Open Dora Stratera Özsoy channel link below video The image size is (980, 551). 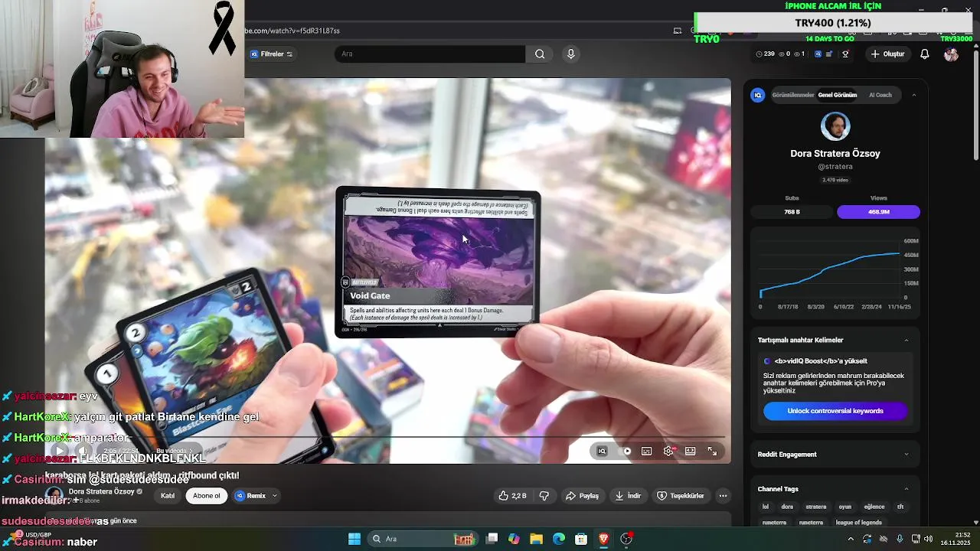pos(102,492)
